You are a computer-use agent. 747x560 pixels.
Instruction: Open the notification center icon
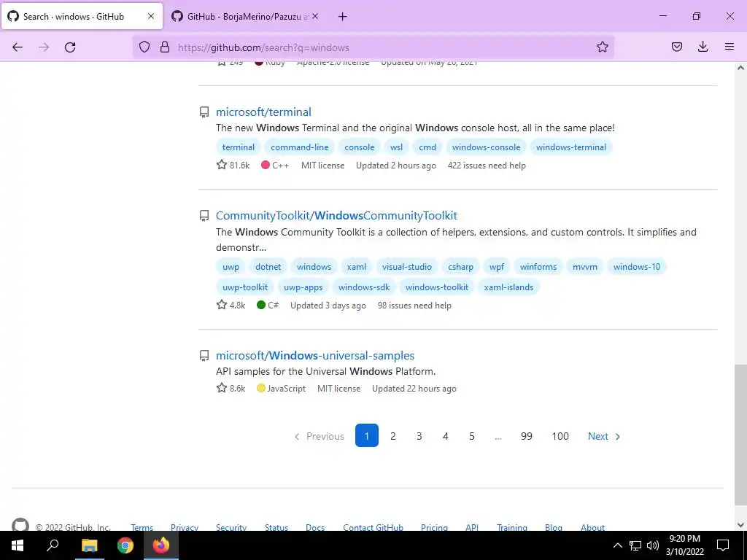[723, 545]
